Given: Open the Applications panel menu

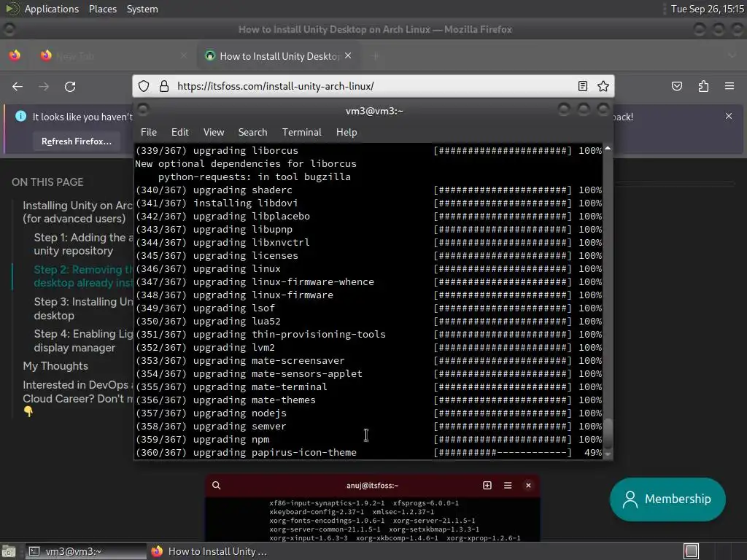Looking at the screenshot, I should point(52,9).
